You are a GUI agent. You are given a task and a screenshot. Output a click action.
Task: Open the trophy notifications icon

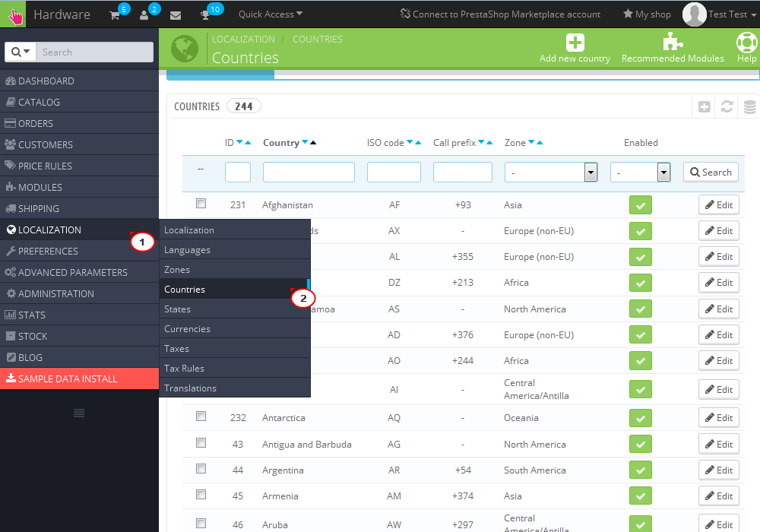[x=205, y=14]
